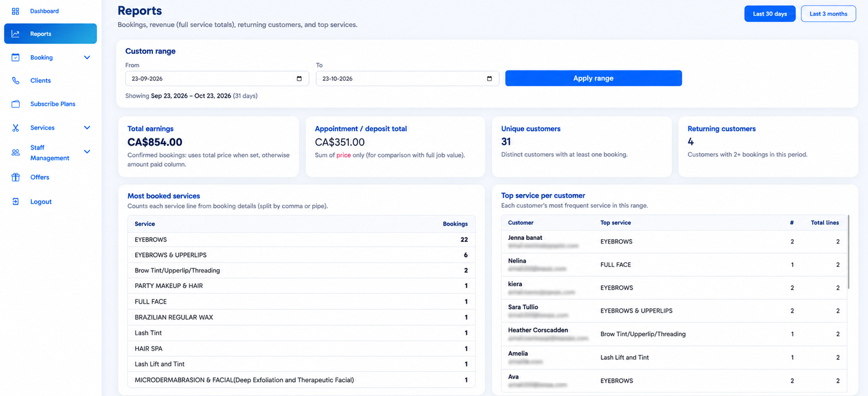Click the From date field showing 23-09-2026
This screenshot has width=868, height=396.
click(217, 79)
